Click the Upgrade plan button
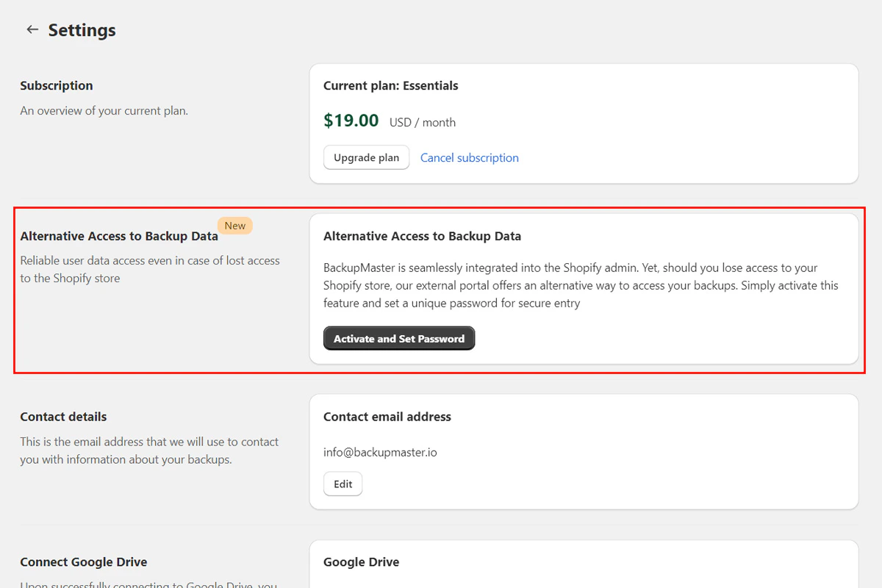This screenshot has width=882, height=588. pyautogui.click(x=366, y=157)
